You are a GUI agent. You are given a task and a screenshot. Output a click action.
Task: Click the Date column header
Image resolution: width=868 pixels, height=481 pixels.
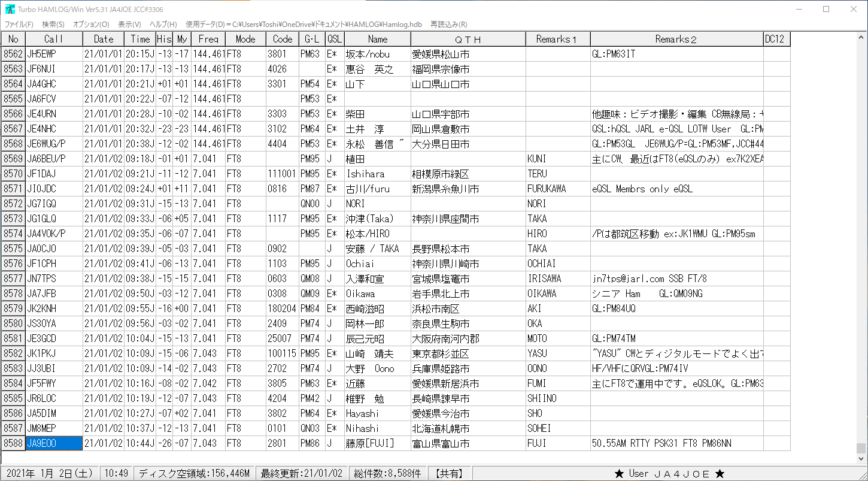click(104, 39)
